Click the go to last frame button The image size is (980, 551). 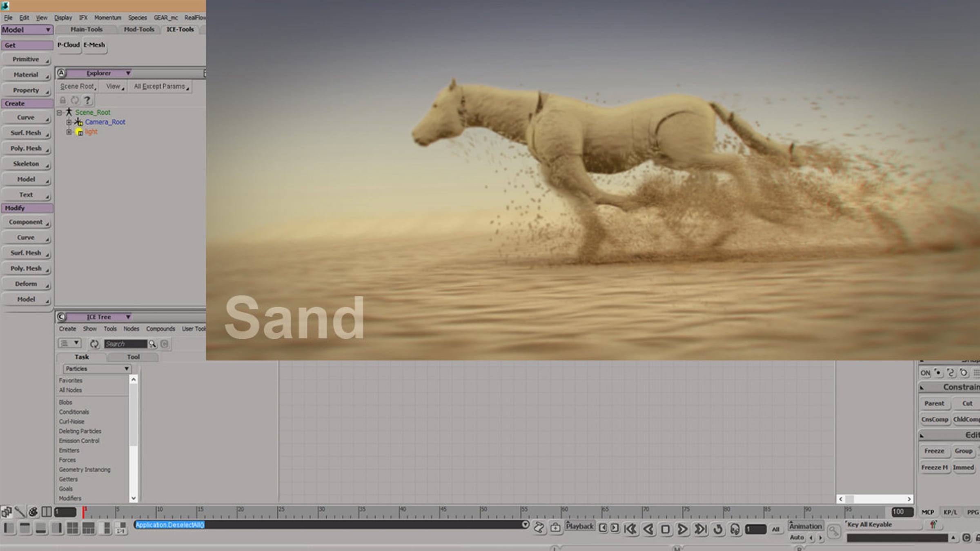[x=700, y=529]
